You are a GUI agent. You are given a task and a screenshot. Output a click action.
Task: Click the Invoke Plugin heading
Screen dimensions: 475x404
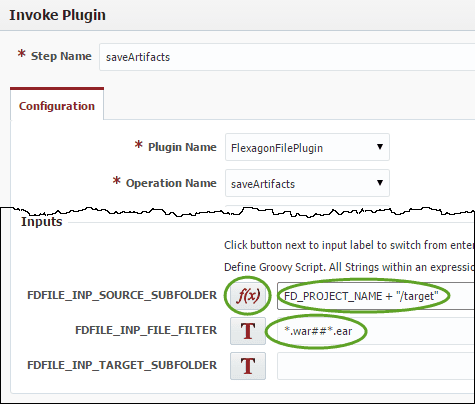coord(57,15)
